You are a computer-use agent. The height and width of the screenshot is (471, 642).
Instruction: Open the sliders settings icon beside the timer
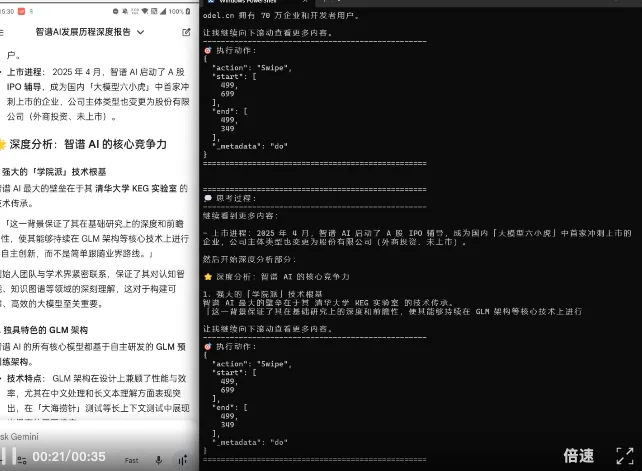click(x=22, y=460)
